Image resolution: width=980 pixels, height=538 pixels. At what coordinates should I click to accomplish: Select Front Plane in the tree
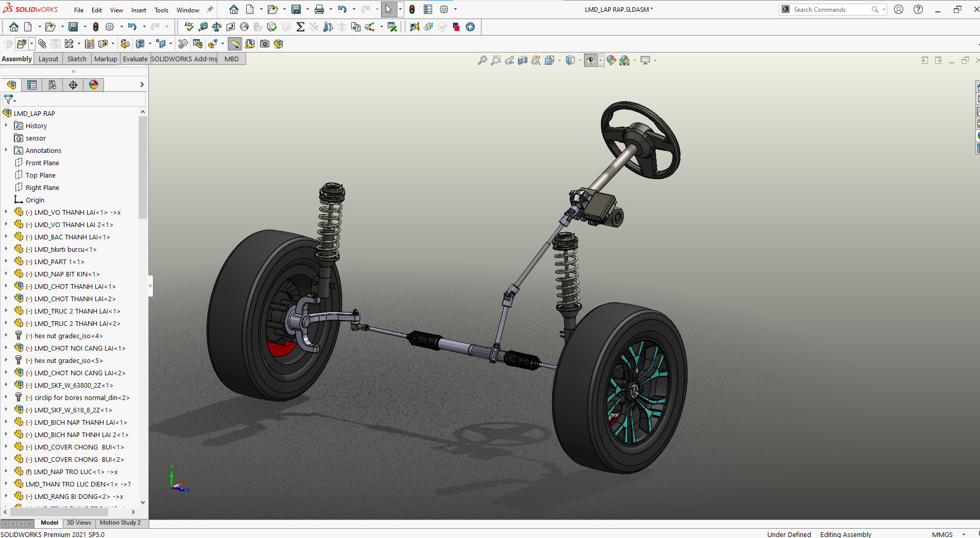(42, 163)
